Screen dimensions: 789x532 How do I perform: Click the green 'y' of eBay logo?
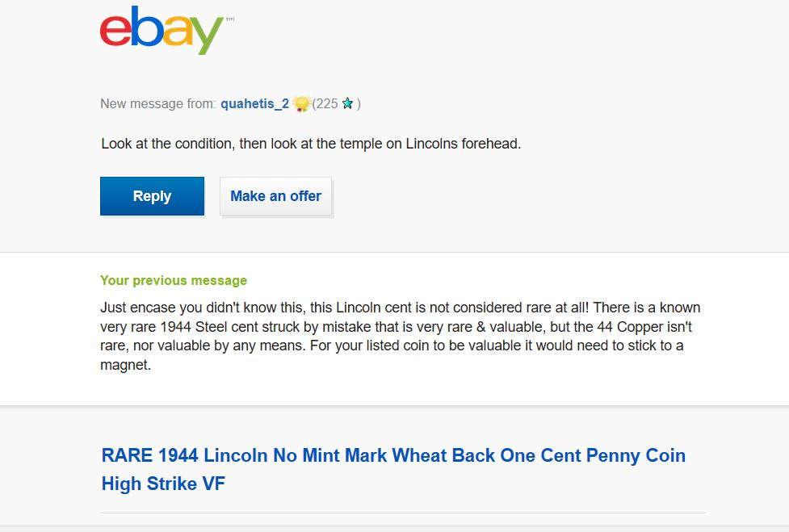point(208,37)
